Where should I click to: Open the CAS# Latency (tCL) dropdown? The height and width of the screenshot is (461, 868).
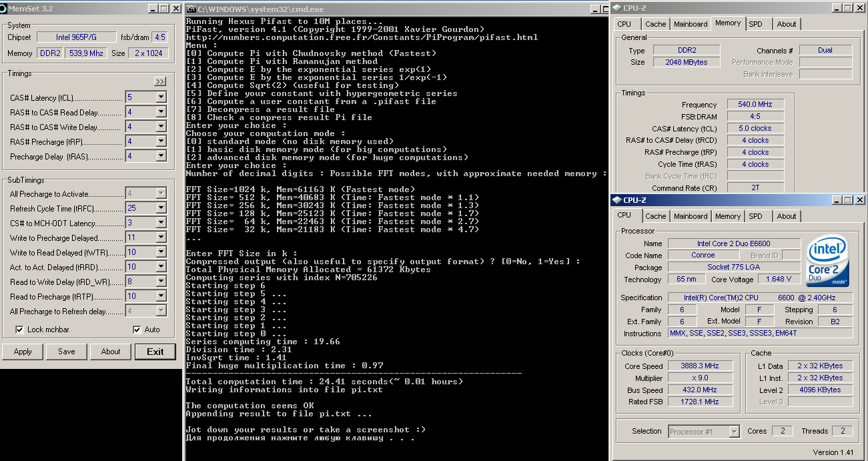[x=161, y=97]
